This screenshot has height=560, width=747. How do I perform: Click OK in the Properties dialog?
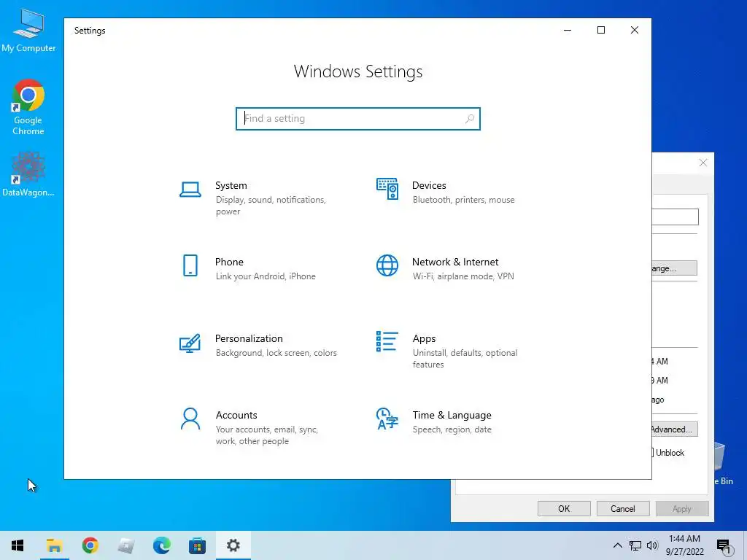564,508
